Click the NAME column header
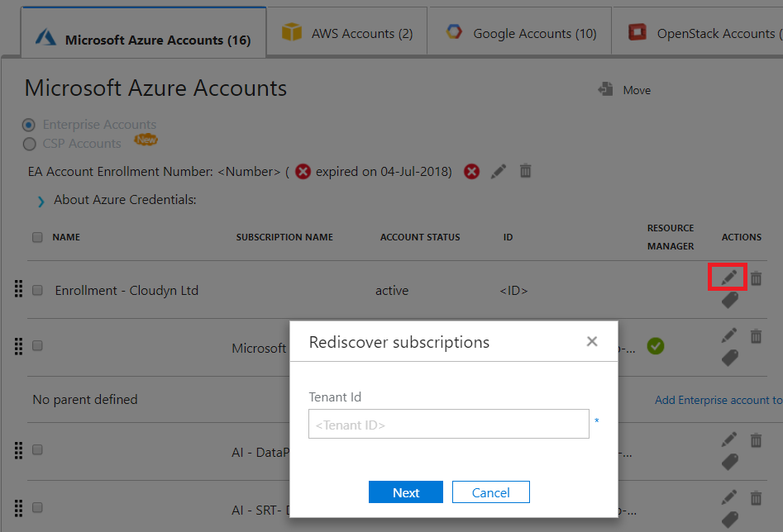783x532 pixels. pyautogui.click(x=66, y=237)
